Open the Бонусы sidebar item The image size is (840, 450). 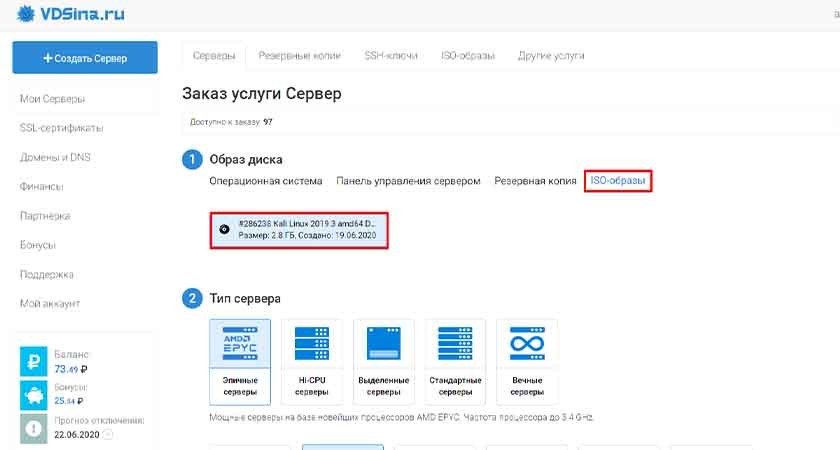(x=38, y=245)
